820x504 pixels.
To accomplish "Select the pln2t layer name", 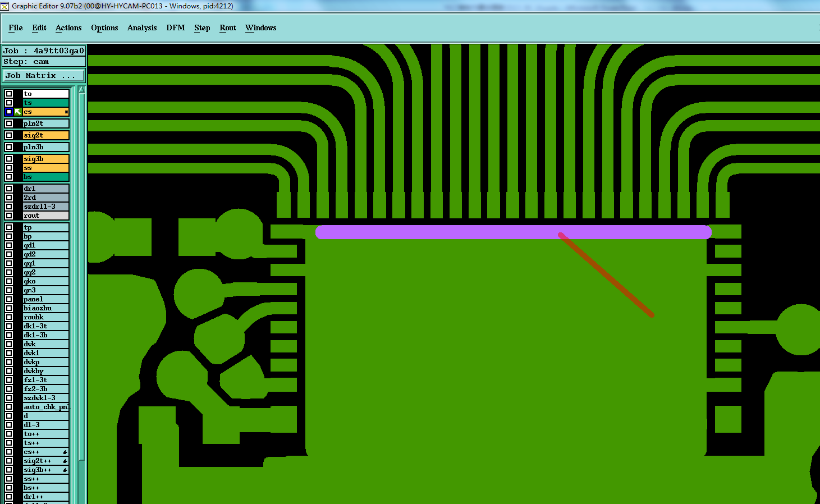I will 45,123.
